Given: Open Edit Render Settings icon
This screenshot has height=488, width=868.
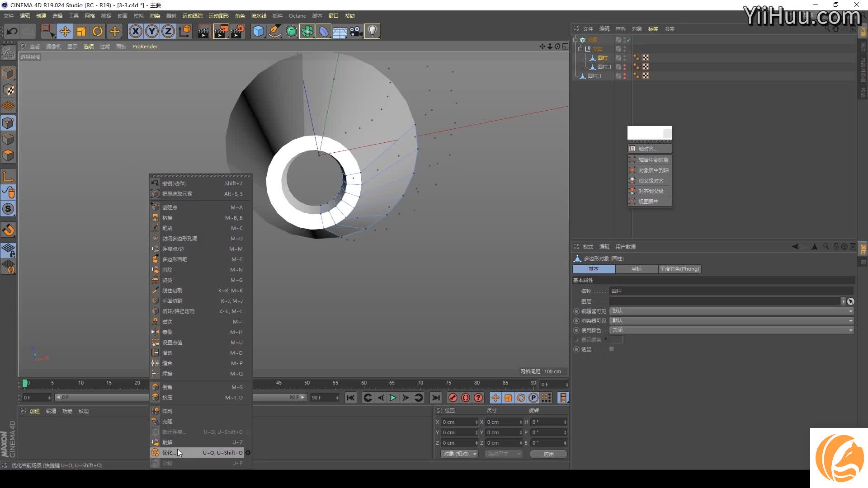Looking at the screenshot, I should pos(238,31).
